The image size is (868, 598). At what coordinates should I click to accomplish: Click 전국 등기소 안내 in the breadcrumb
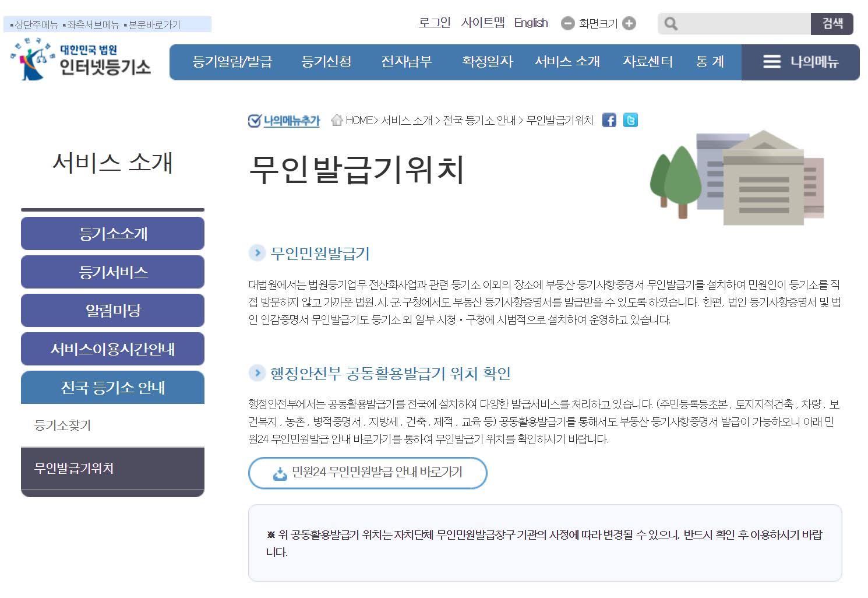click(479, 121)
